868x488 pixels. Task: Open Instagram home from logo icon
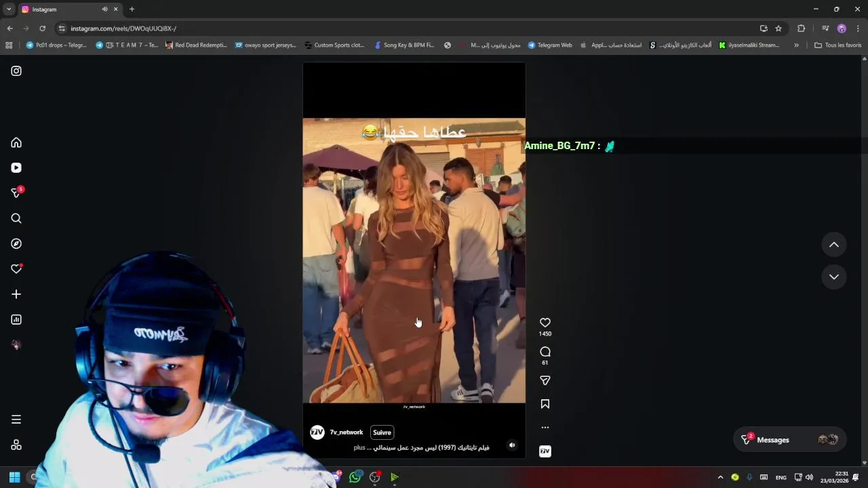pos(16,70)
